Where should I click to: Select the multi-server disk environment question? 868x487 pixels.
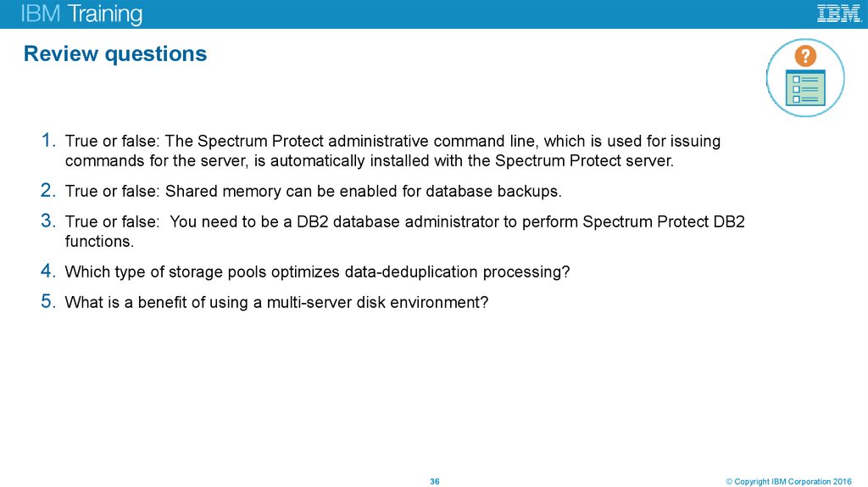276,302
